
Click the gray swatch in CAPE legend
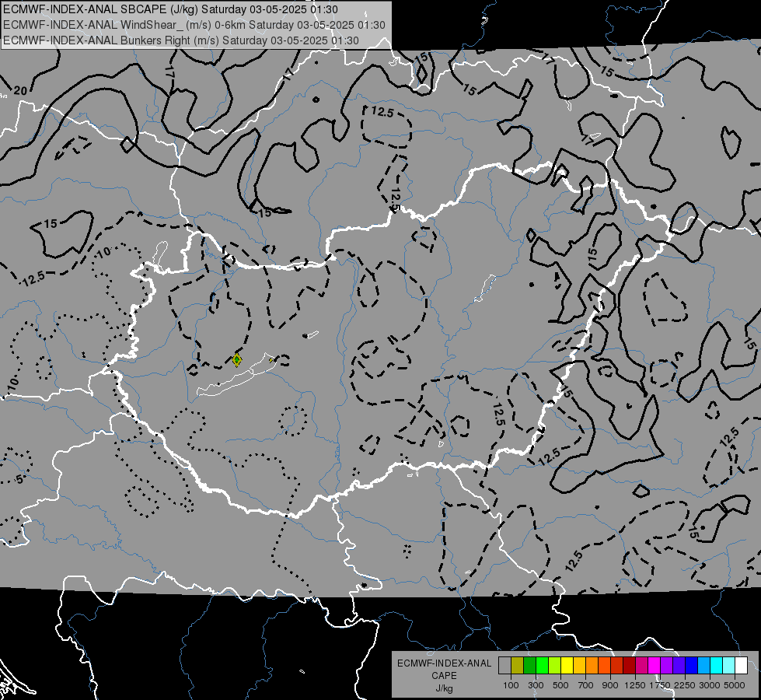pos(504,665)
